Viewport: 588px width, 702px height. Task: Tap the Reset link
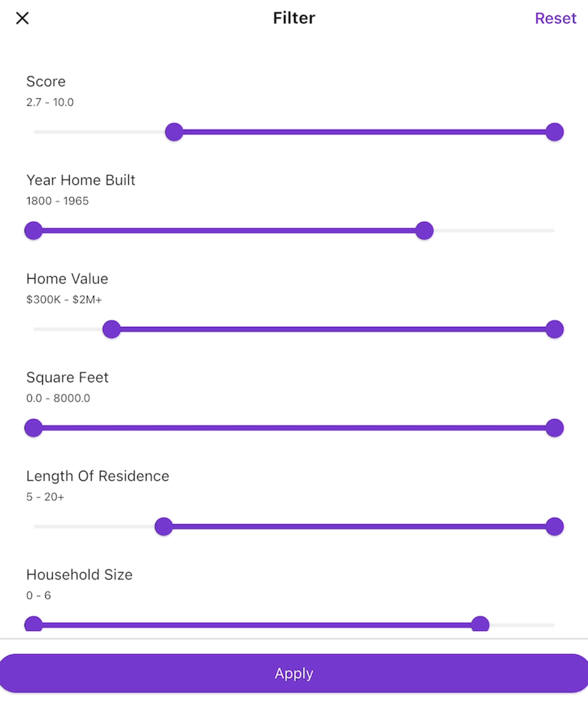[x=555, y=18]
